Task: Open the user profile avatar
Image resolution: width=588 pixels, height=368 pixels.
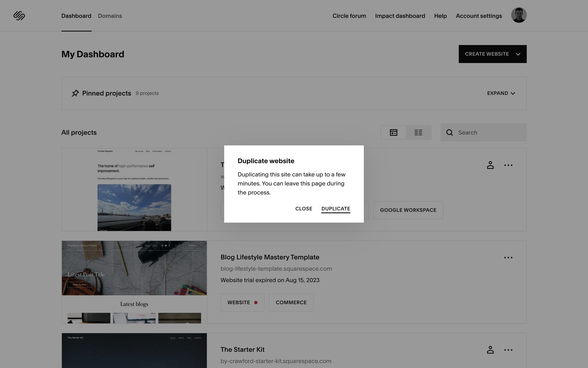Action: [x=518, y=15]
